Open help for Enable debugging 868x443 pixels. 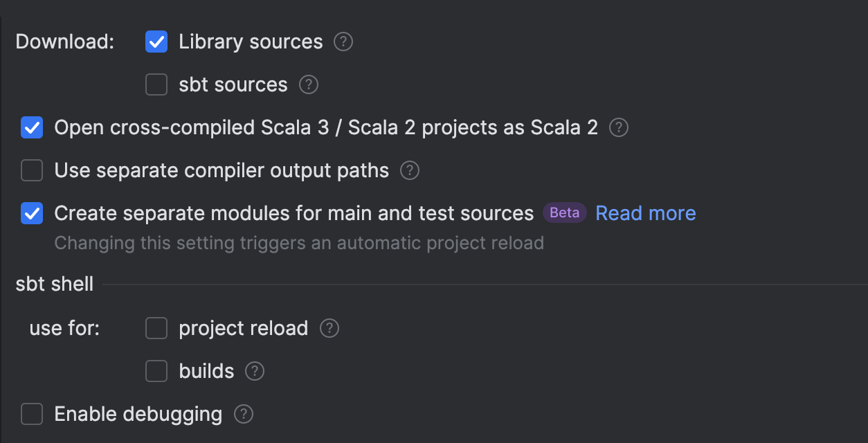tap(243, 414)
